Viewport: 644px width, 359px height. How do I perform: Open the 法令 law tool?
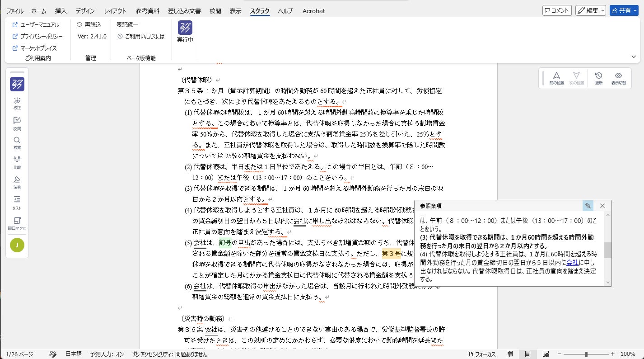point(17,183)
